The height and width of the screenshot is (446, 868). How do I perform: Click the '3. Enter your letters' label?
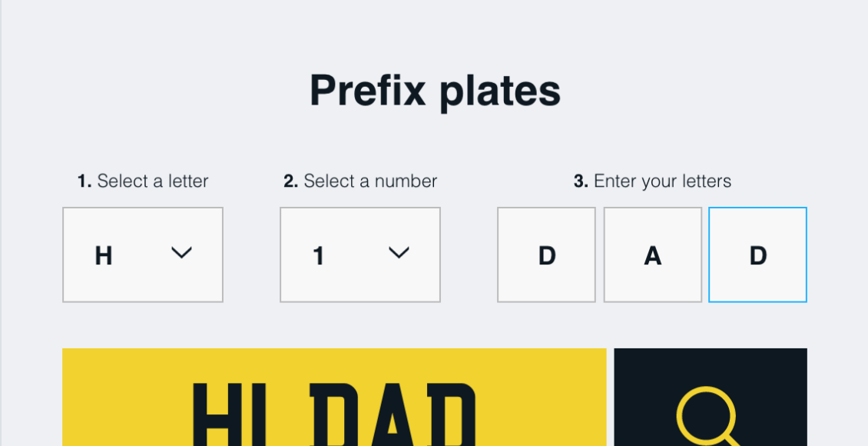pyautogui.click(x=653, y=181)
